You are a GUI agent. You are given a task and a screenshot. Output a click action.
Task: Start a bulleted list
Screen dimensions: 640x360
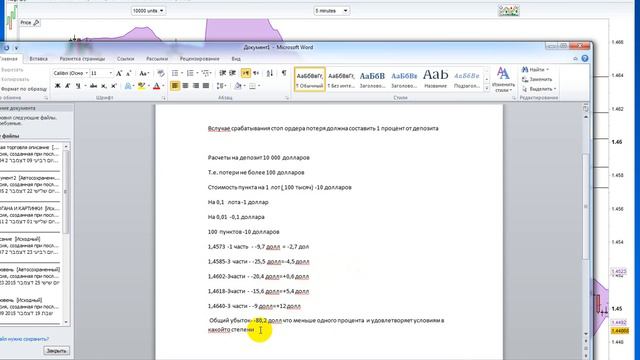click(175, 73)
